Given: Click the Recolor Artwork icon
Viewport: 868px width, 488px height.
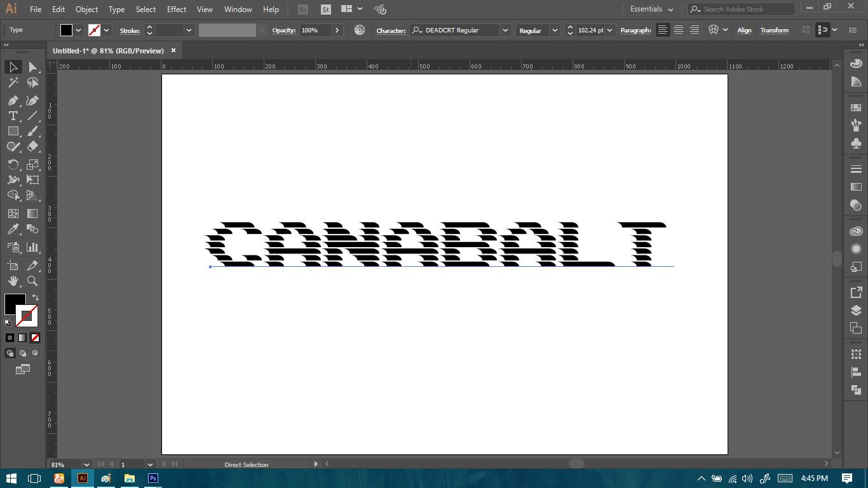Looking at the screenshot, I should (360, 30).
